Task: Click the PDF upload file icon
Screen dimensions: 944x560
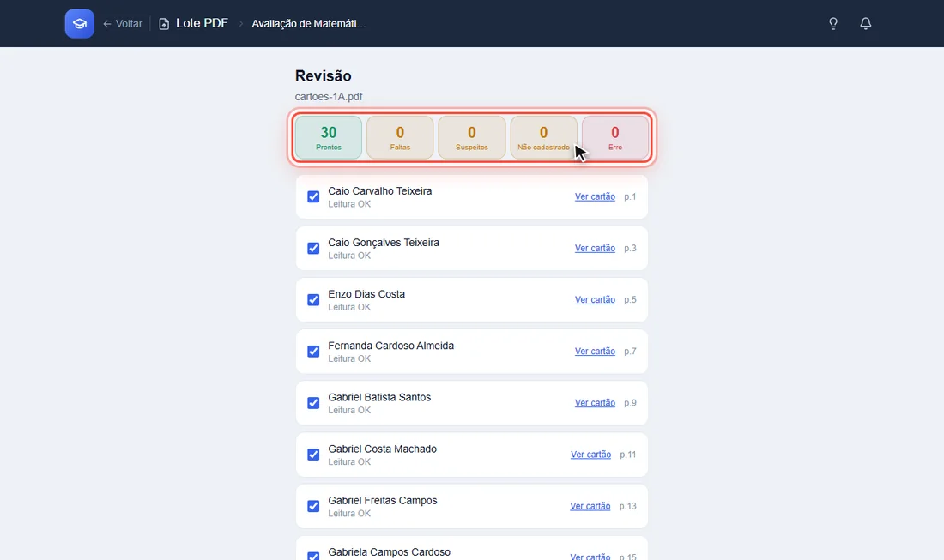Action: tap(164, 24)
